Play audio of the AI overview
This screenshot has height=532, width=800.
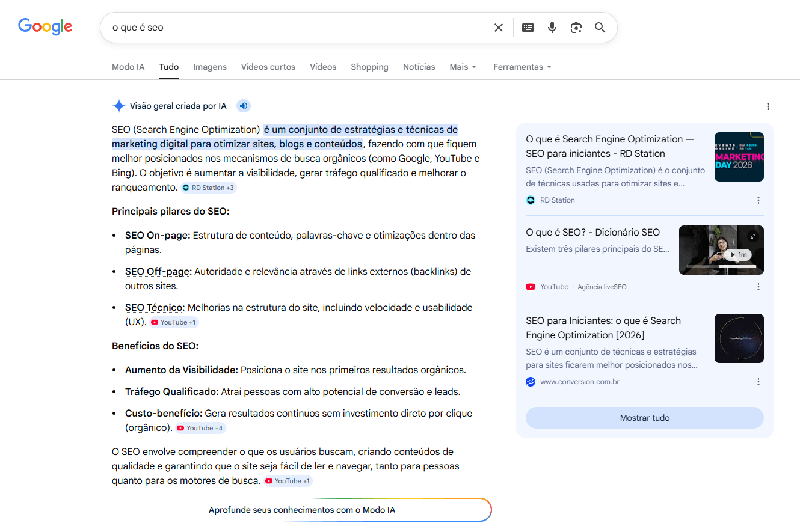[243, 106]
